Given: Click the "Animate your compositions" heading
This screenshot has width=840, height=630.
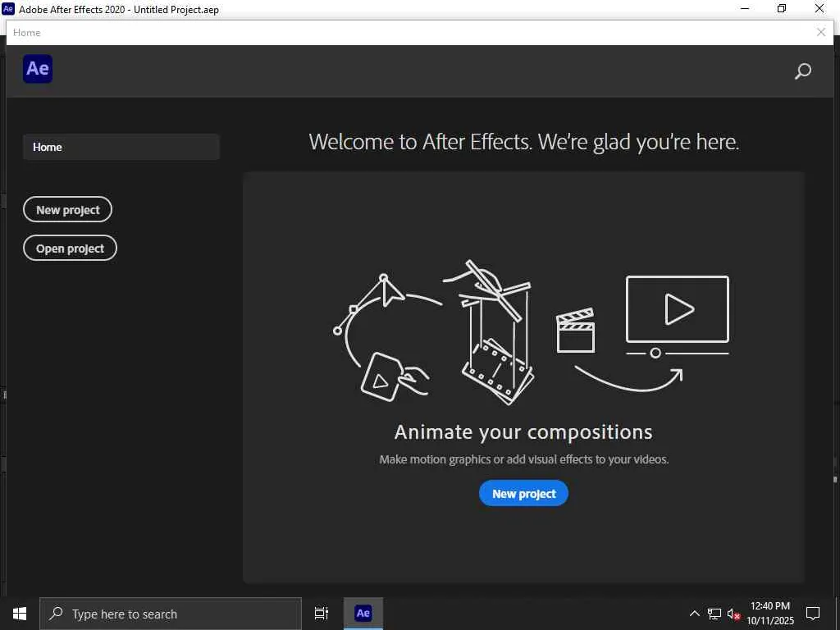Looking at the screenshot, I should coord(523,431).
